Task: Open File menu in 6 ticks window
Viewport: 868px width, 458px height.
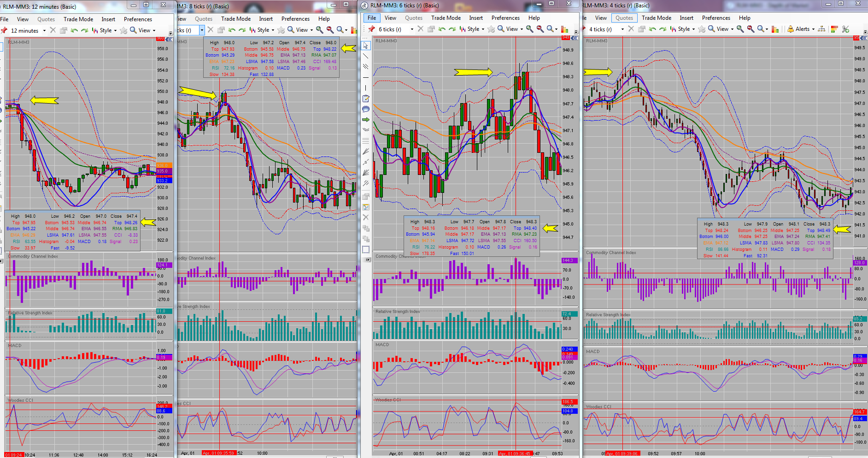Action: pos(372,18)
